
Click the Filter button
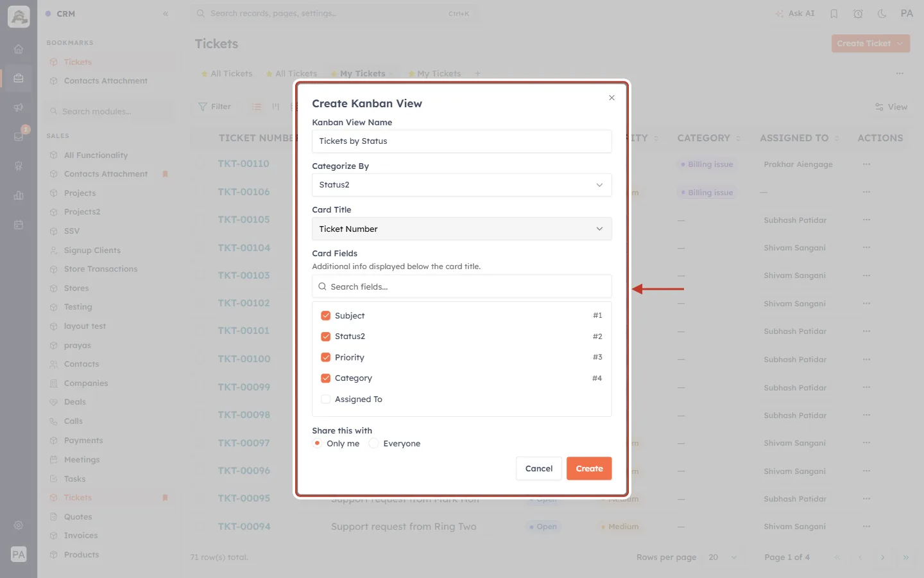pos(215,107)
